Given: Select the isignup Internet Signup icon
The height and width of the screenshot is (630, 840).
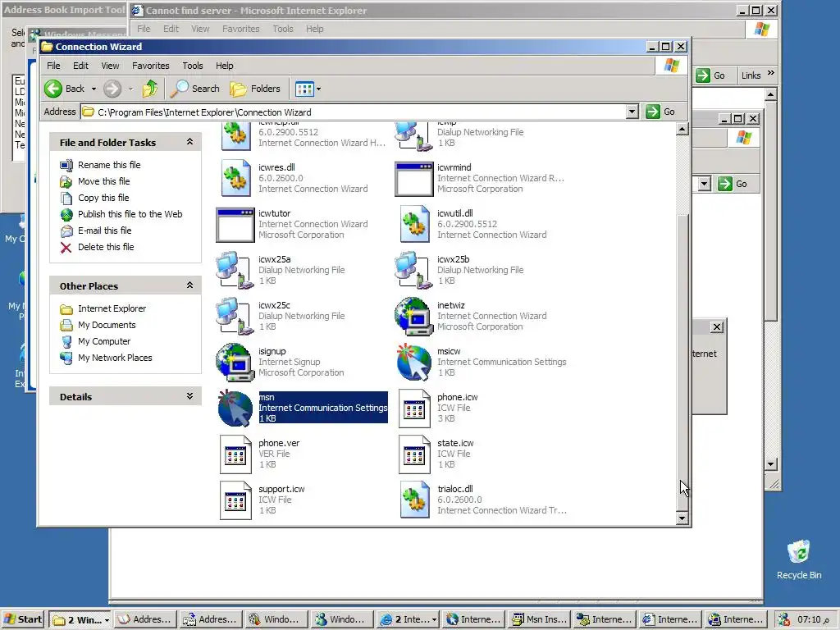Looking at the screenshot, I should tap(235, 362).
